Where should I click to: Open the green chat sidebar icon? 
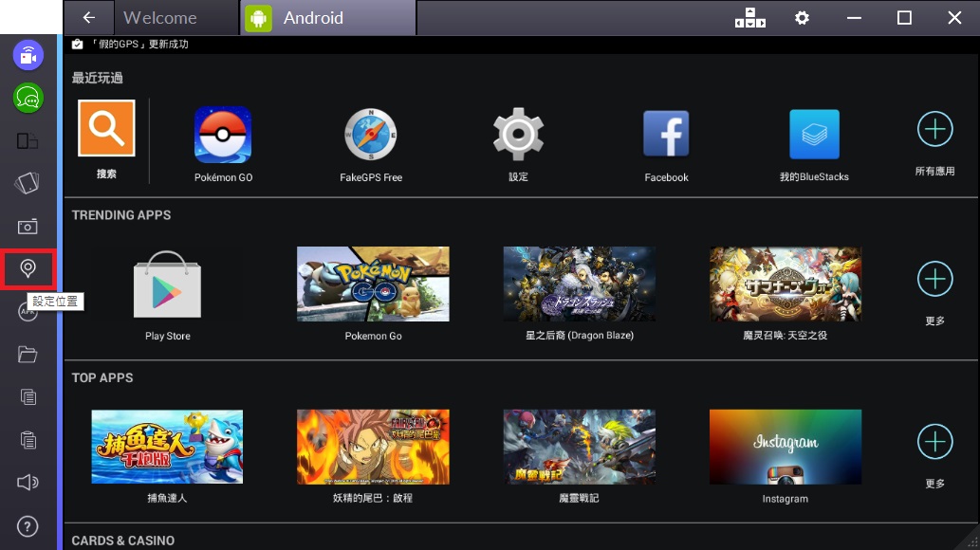tap(28, 98)
